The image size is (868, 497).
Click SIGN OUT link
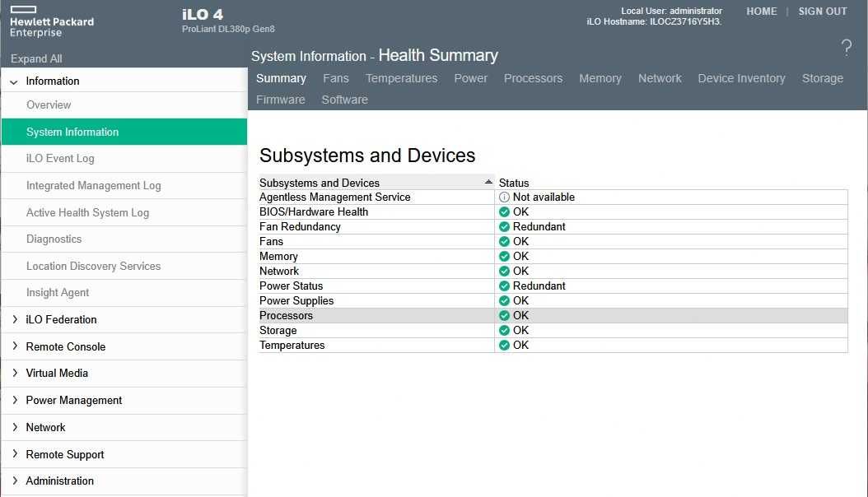pyautogui.click(x=823, y=12)
